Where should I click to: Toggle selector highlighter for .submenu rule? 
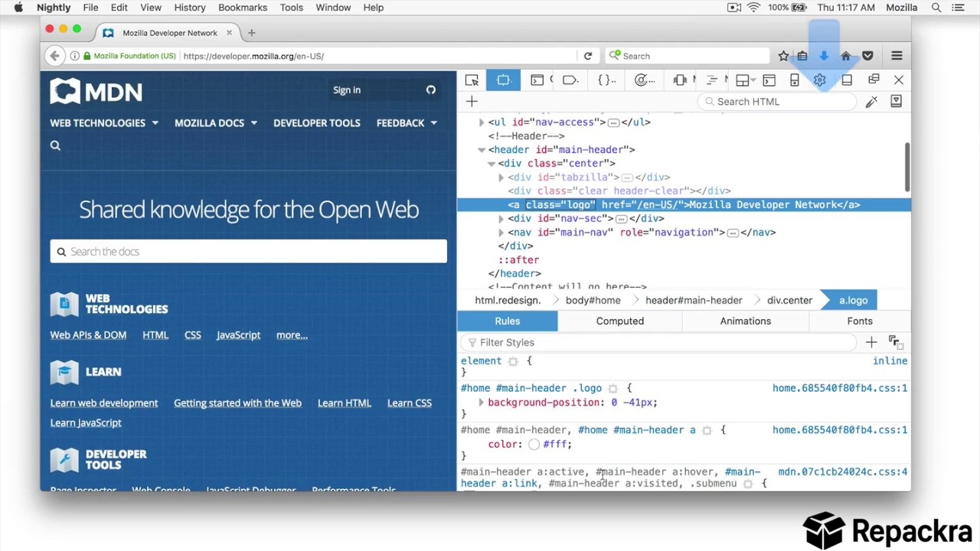(748, 484)
